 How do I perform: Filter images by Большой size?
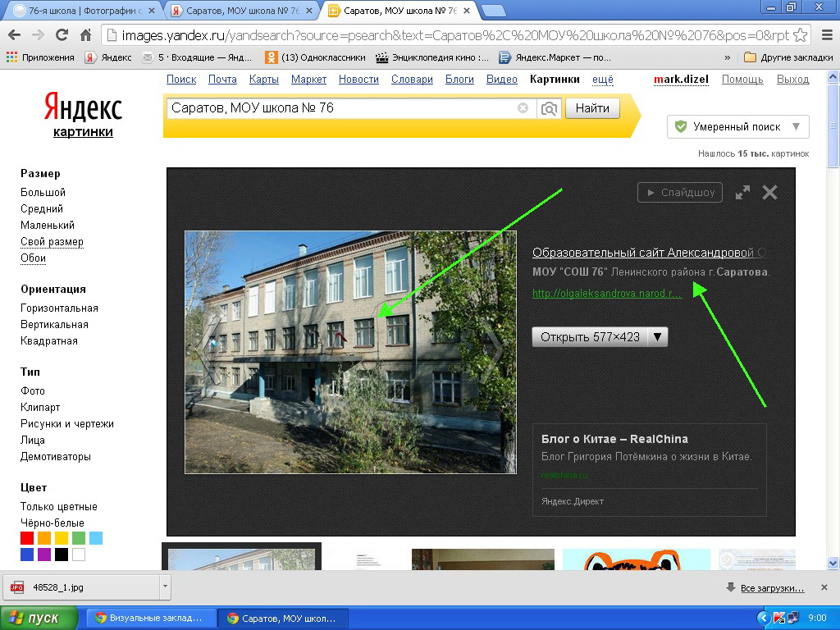pos(43,192)
